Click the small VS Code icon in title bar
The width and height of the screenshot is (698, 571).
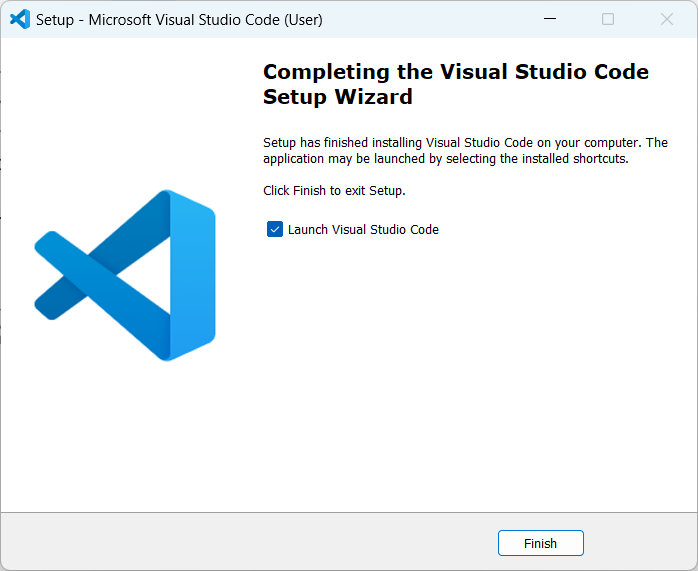click(20, 19)
